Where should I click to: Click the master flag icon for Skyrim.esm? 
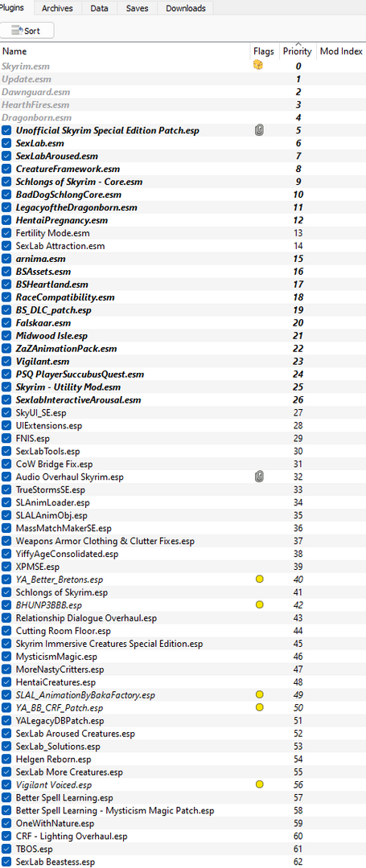tap(258, 66)
